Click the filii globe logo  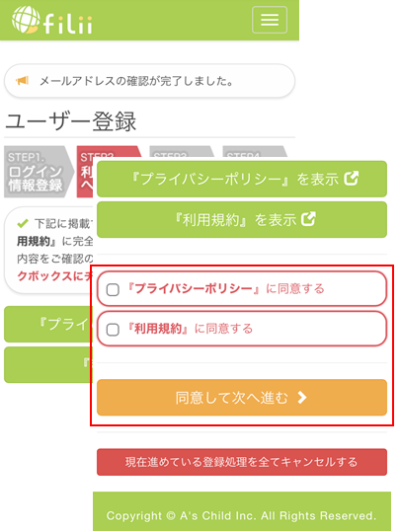[x=26, y=20]
